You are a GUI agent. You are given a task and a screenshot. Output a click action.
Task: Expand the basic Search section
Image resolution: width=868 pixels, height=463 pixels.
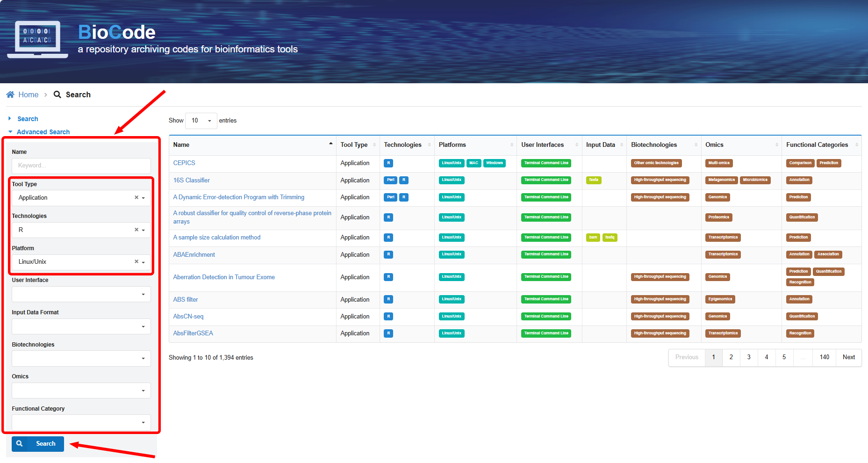click(x=28, y=119)
